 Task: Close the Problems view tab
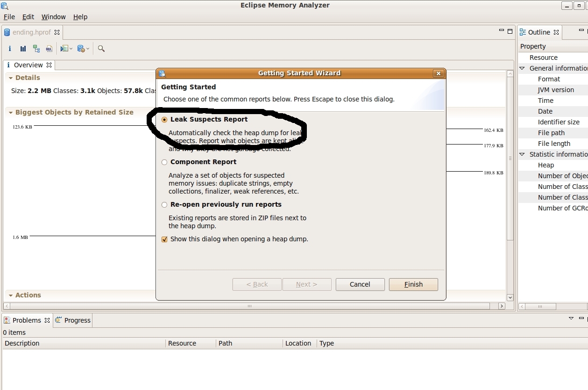pos(47,320)
